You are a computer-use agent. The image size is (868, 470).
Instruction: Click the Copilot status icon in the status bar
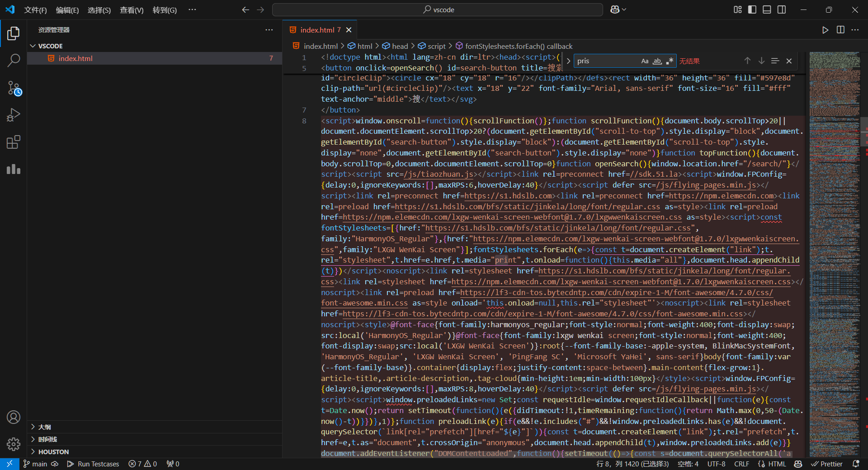(798, 464)
